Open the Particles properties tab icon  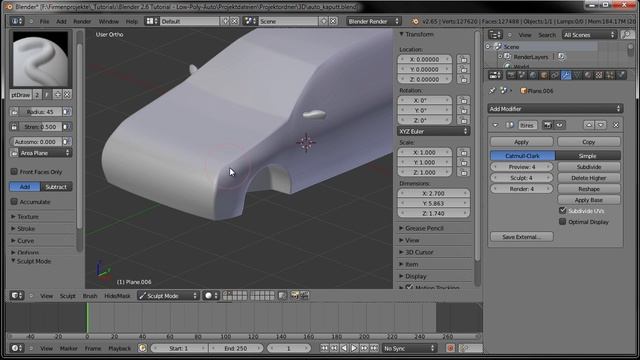click(610, 75)
